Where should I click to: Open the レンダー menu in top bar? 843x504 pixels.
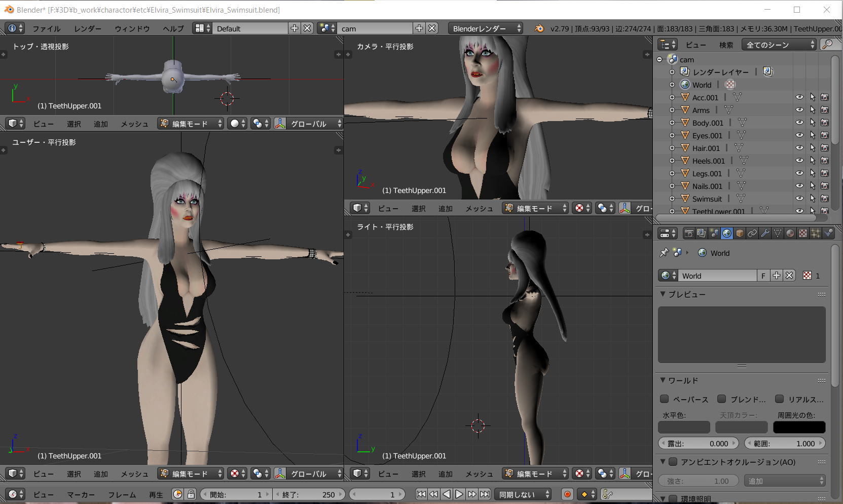coord(88,29)
